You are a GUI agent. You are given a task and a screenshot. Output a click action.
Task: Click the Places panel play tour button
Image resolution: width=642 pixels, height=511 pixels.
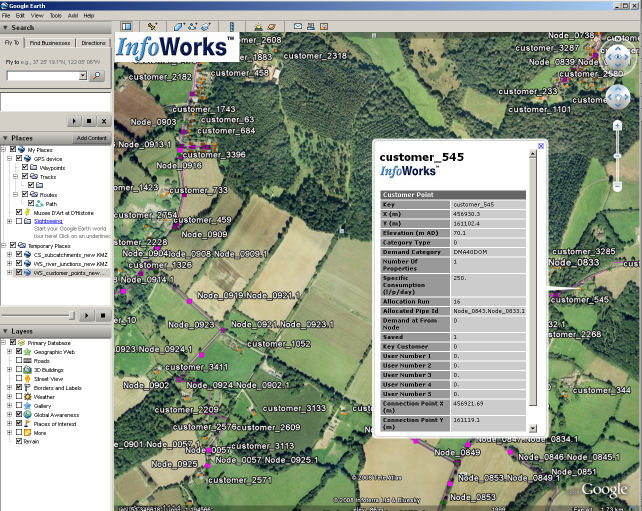pos(86,315)
